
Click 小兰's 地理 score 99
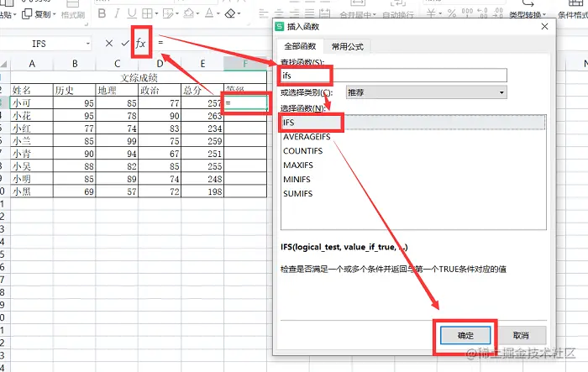(118, 141)
